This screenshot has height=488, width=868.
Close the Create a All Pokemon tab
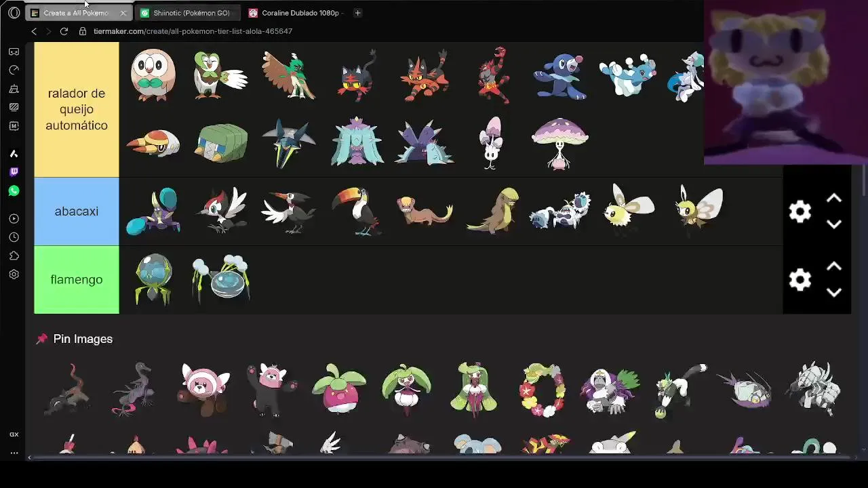tap(123, 13)
